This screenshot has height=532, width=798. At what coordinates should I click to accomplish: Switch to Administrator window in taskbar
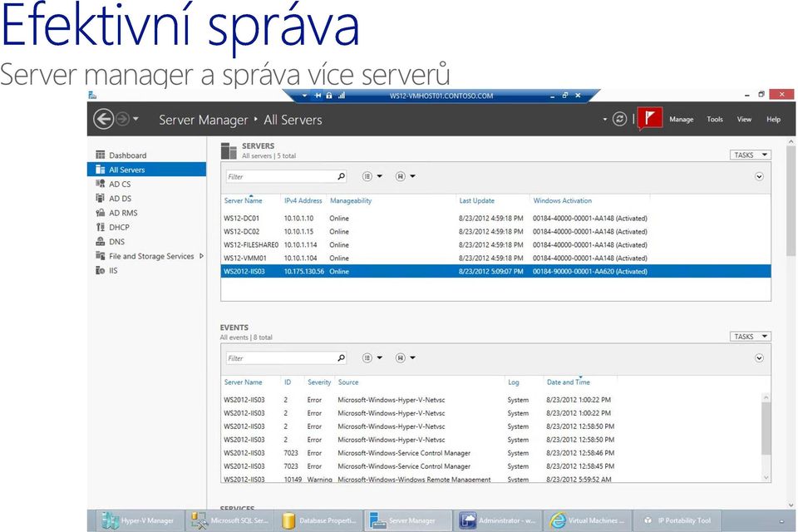(498, 520)
